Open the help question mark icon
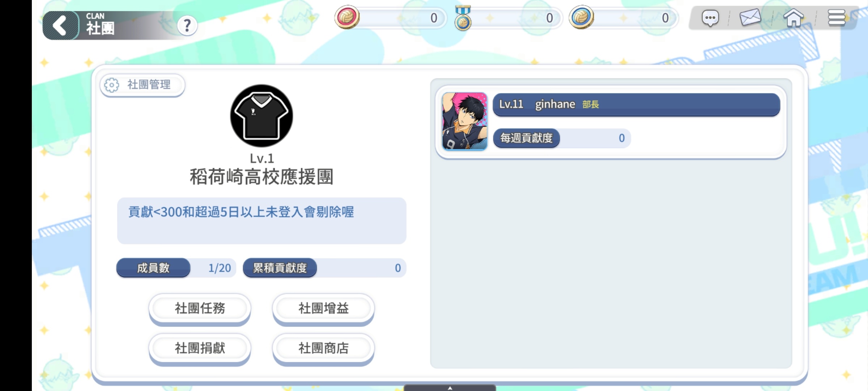Viewport: 868px width, 391px height. coord(187,25)
